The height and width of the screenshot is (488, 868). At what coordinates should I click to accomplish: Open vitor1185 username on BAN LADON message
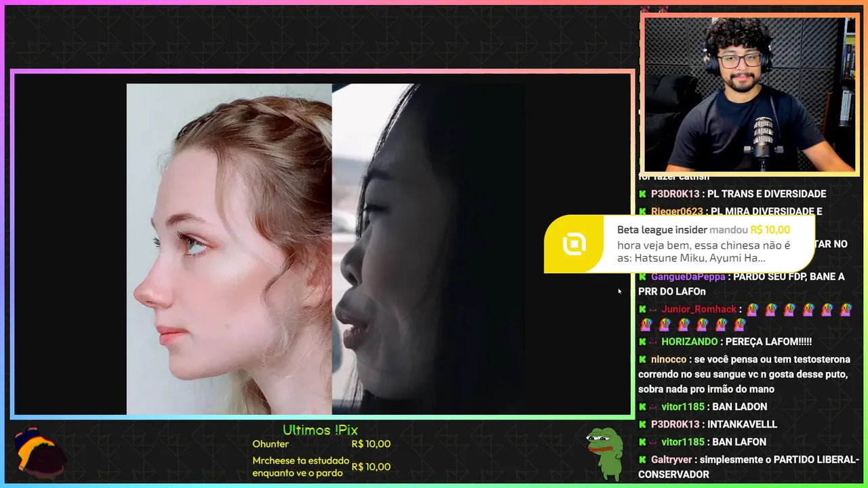point(683,407)
